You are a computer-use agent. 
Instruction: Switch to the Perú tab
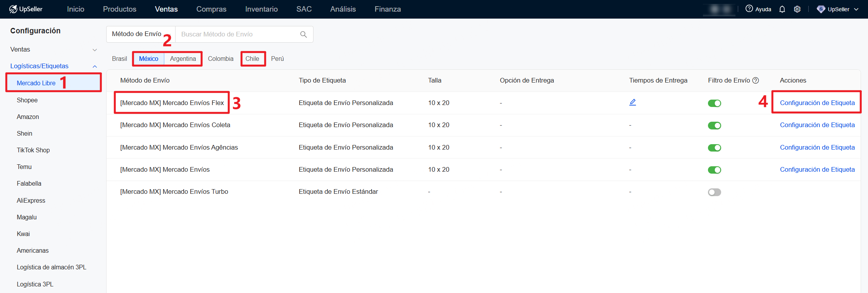pos(277,59)
